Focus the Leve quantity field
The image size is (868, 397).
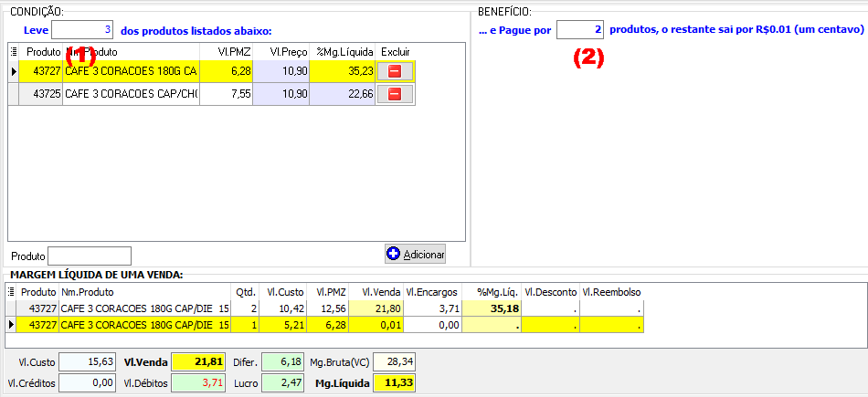point(82,29)
